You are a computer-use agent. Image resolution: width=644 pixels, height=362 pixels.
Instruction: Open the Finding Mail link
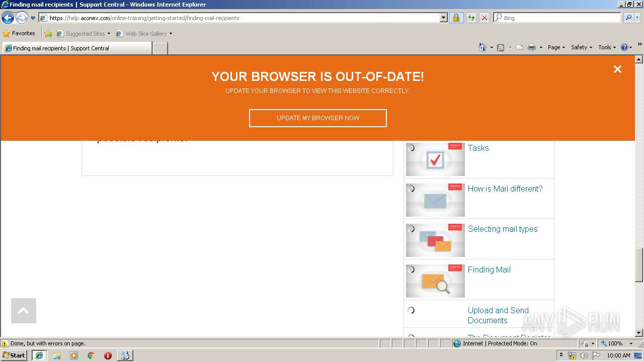[489, 269]
